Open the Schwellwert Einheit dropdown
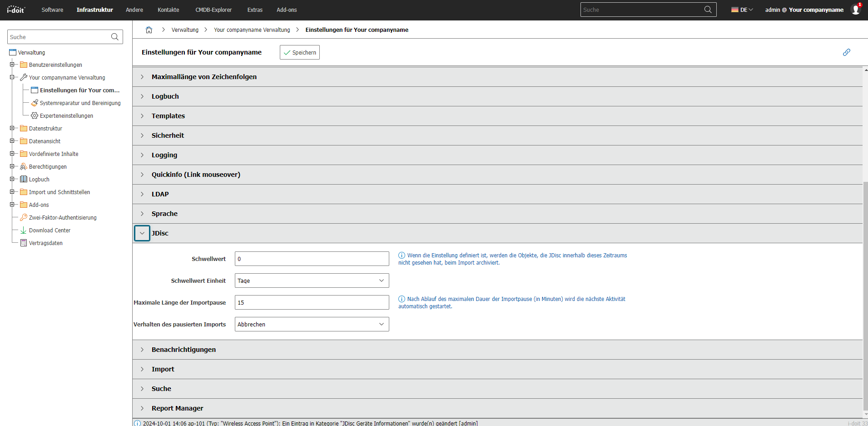 pyautogui.click(x=312, y=281)
